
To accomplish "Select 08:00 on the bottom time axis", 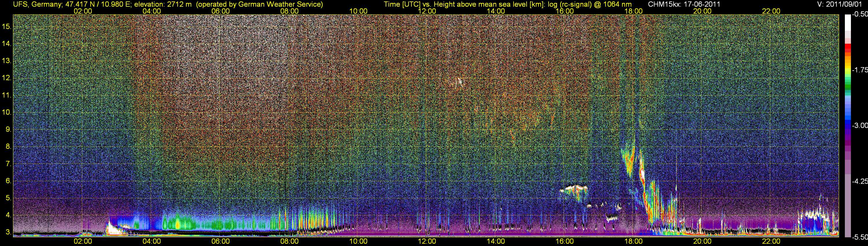I will [x=289, y=241].
